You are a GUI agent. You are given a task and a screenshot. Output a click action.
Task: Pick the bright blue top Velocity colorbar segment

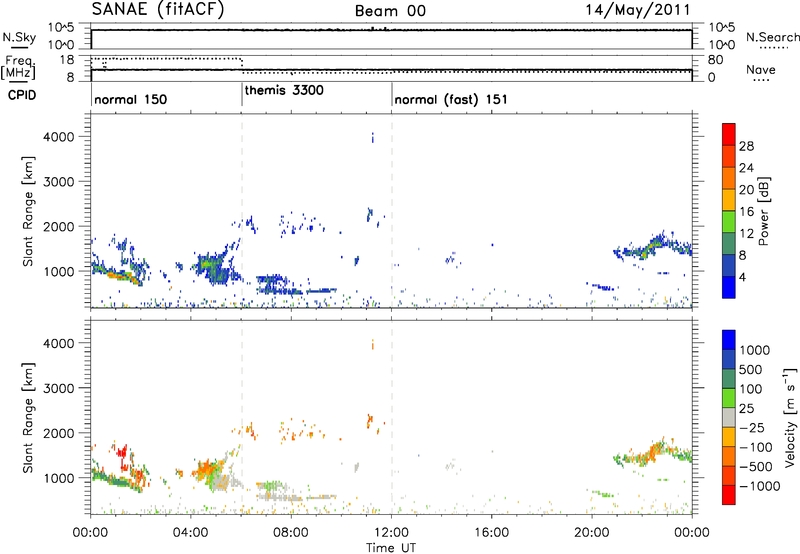[x=729, y=340]
